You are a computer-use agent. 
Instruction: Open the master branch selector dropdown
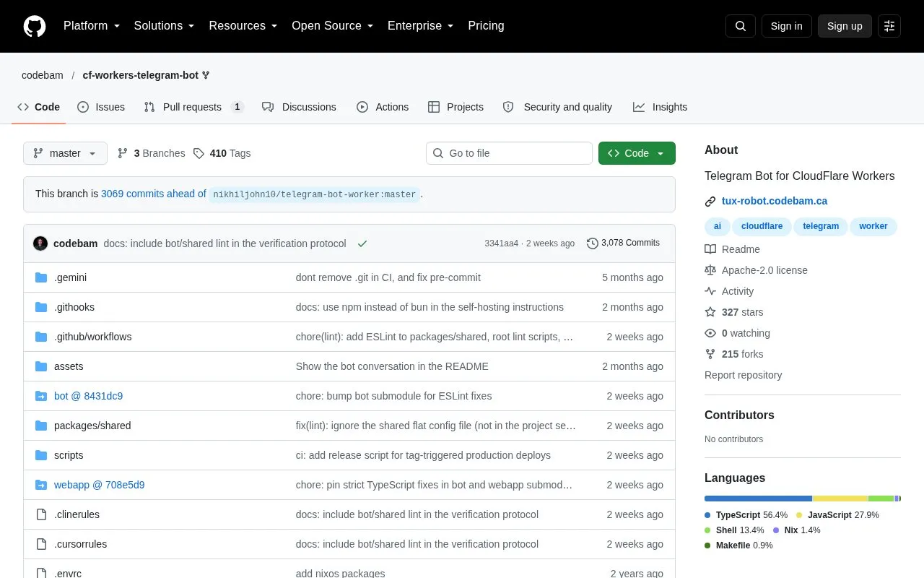(65, 153)
